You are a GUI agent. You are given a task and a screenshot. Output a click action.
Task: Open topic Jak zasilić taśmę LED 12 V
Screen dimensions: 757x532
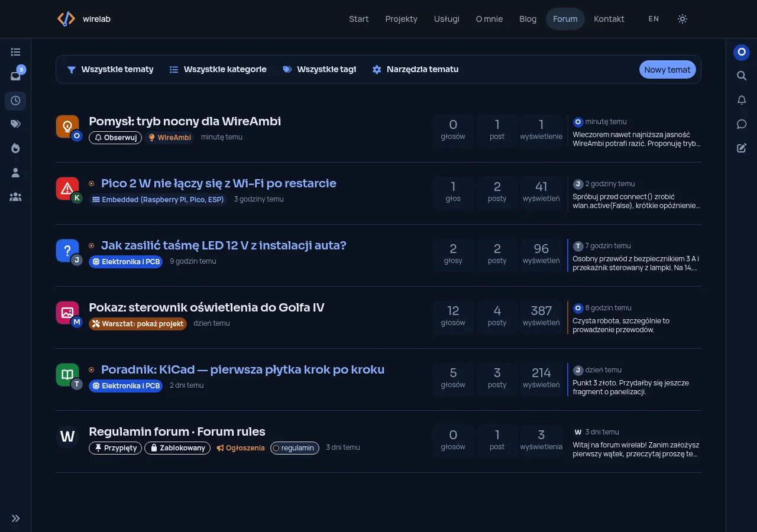(x=224, y=245)
